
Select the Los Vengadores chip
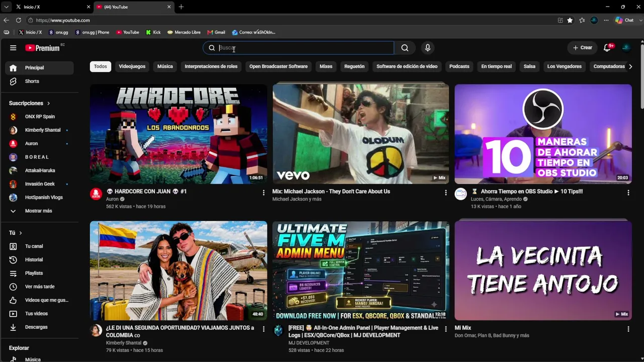point(565,66)
